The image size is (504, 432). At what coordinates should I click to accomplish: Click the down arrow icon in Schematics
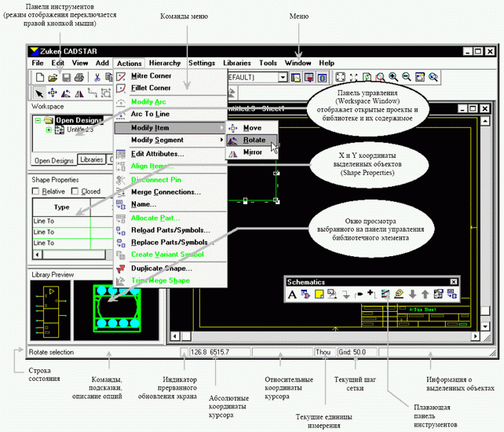[x=412, y=294]
